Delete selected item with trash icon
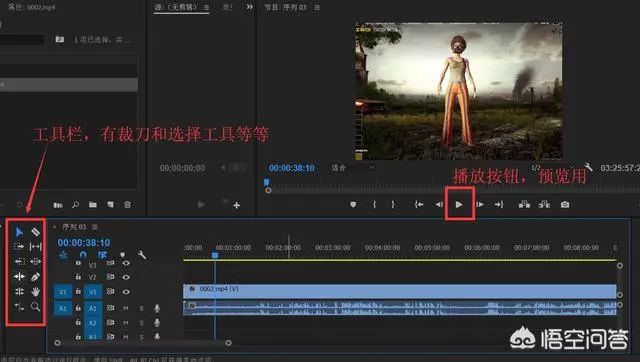 coord(127,204)
